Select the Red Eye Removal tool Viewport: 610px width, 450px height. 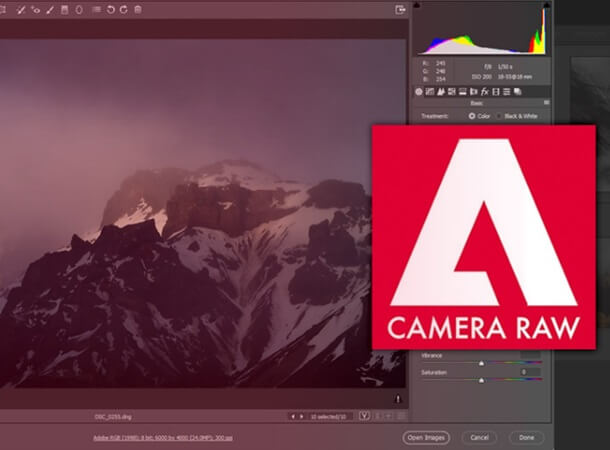point(35,10)
